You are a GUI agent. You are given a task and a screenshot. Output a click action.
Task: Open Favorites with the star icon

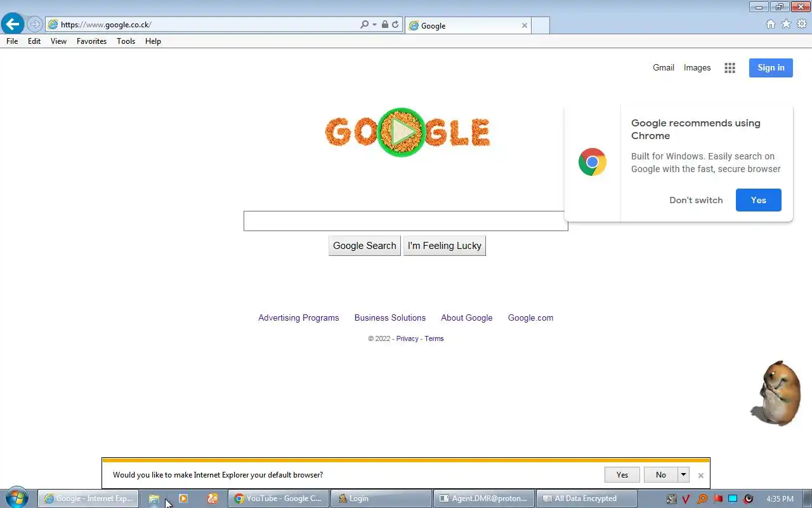click(x=786, y=24)
